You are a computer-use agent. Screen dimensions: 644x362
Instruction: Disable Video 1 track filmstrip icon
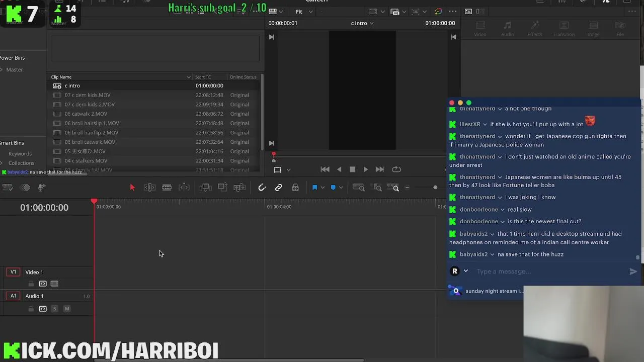pos(54,284)
